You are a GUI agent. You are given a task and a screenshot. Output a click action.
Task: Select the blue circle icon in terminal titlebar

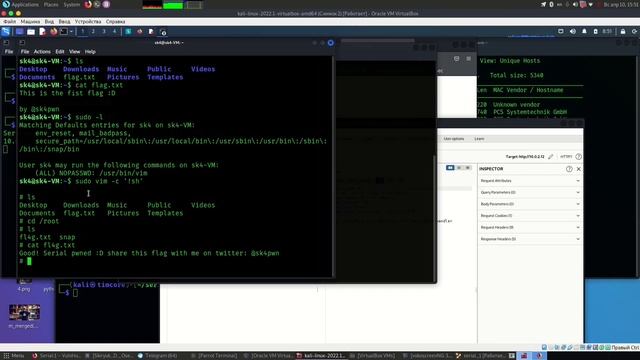[331, 42]
